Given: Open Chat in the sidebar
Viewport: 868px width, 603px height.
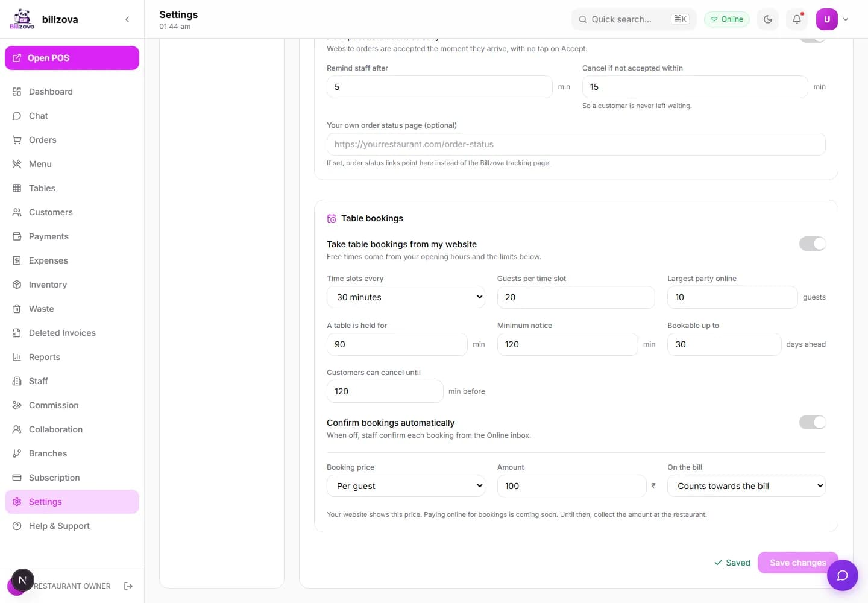Looking at the screenshot, I should click(72, 116).
